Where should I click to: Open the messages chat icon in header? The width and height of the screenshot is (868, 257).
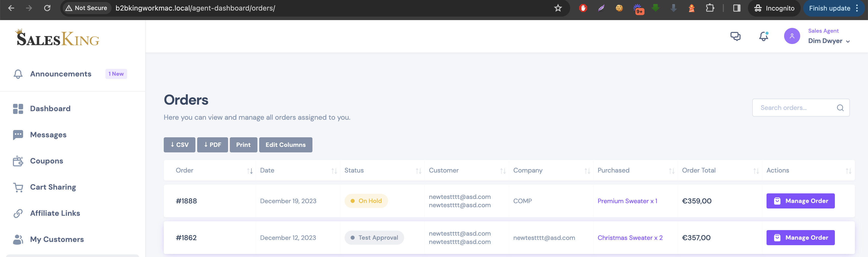(x=735, y=36)
